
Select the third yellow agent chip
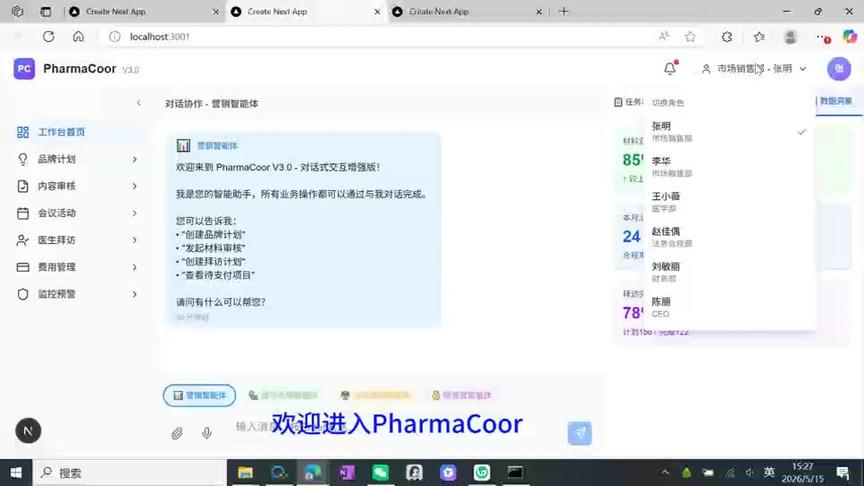click(375, 395)
